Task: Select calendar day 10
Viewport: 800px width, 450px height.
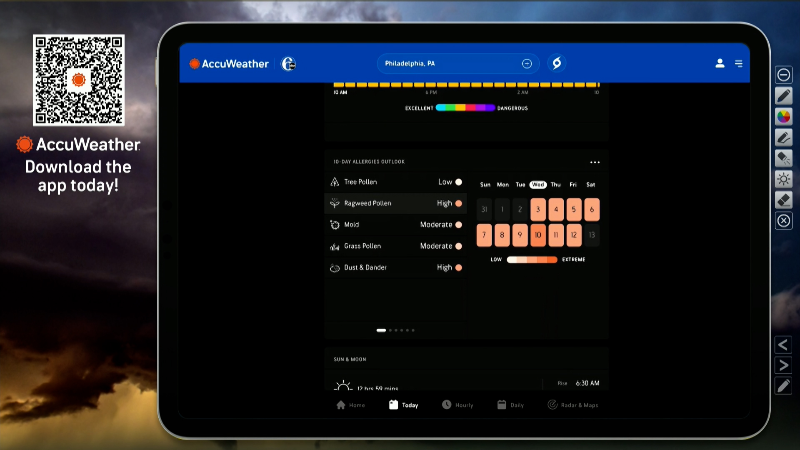Action: (538, 235)
